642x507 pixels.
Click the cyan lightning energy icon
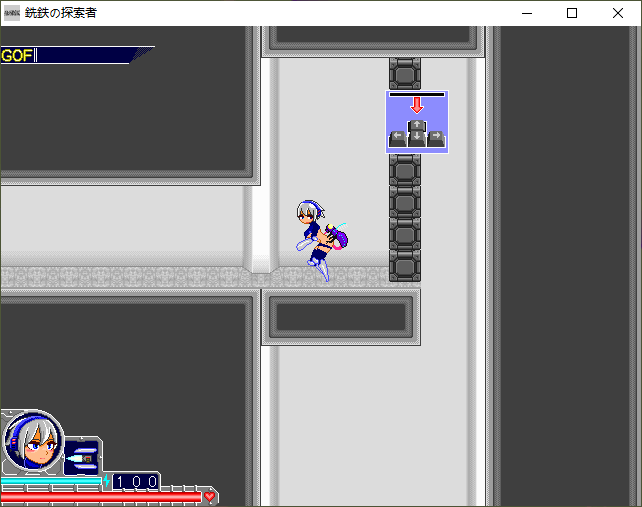[107, 481]
